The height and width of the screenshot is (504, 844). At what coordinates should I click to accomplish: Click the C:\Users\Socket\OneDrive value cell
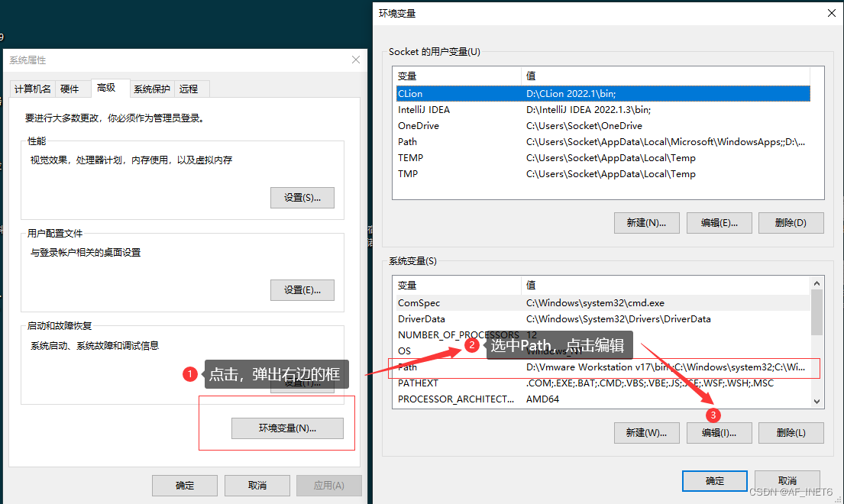[584, 126]
